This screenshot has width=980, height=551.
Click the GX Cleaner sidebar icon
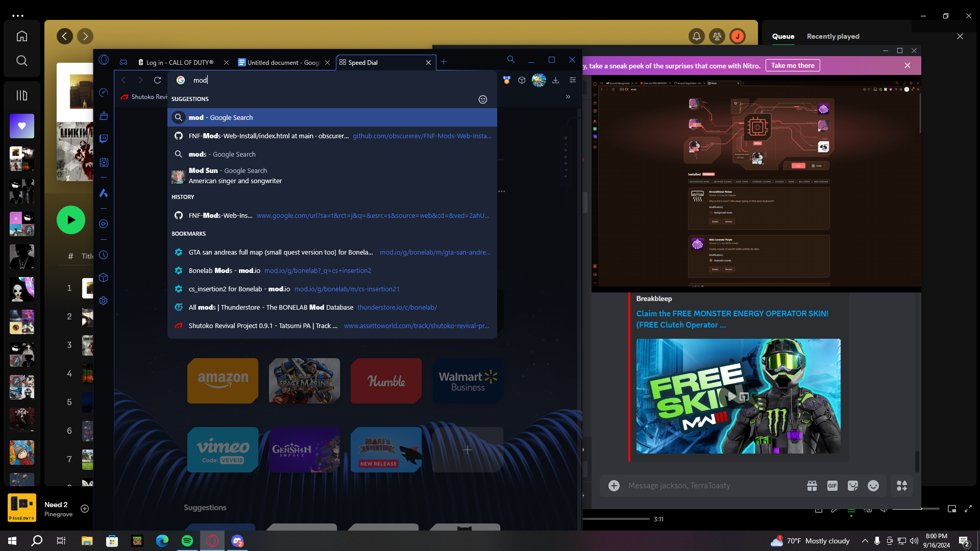(x=104, y=116)
